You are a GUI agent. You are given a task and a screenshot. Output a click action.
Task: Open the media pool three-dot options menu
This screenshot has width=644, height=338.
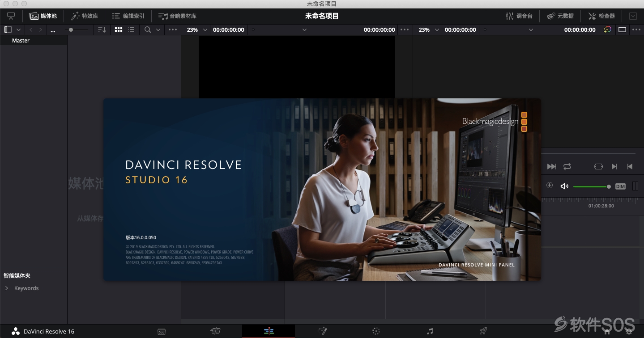[173, 30]
